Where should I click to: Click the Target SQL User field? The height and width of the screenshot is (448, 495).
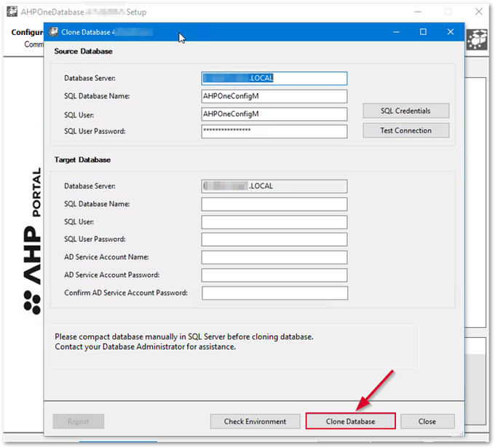point(274,221)
